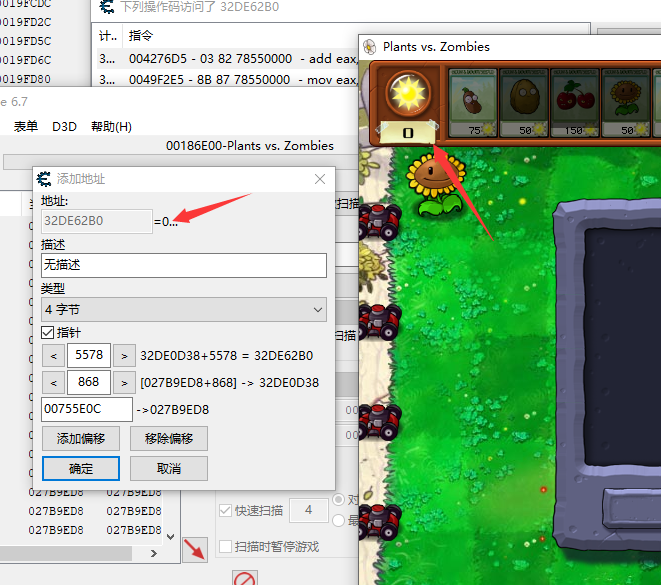The width and height of the screenshot is (661, 585).
Task: Decrease the 868 offset with its left arrow
Action: click(x=54, y=383)
